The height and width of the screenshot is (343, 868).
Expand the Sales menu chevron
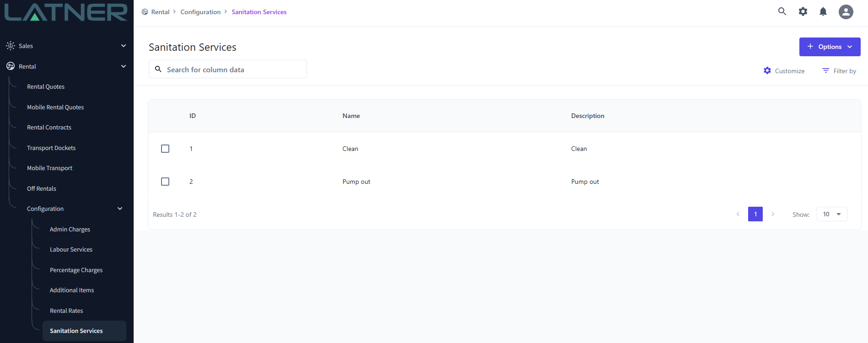click(124, 46)
